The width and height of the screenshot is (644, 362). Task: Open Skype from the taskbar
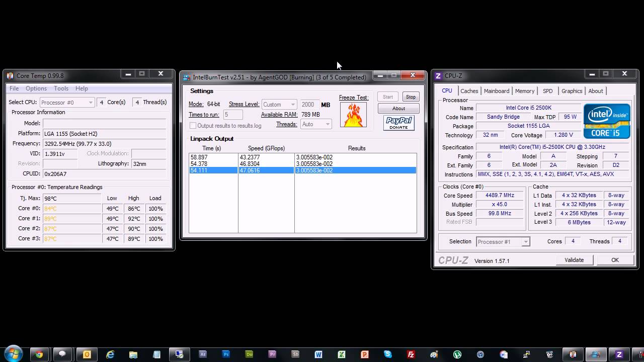tap(388, 354)
